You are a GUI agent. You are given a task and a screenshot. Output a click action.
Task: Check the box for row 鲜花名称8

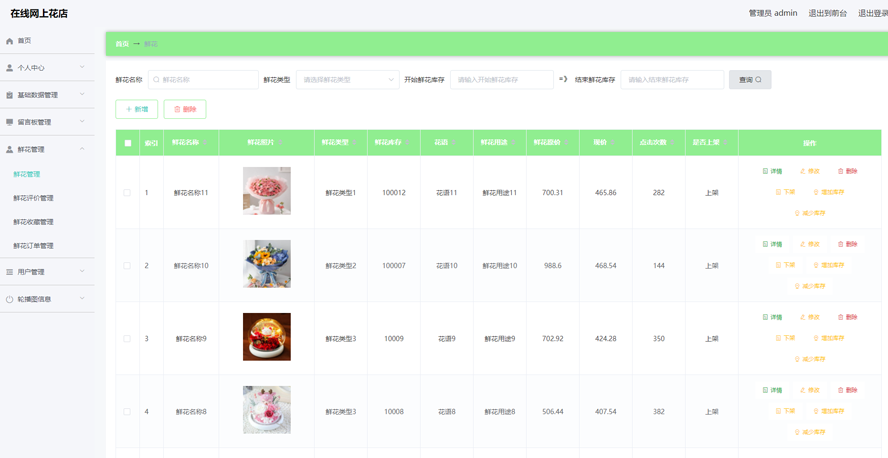127,412
